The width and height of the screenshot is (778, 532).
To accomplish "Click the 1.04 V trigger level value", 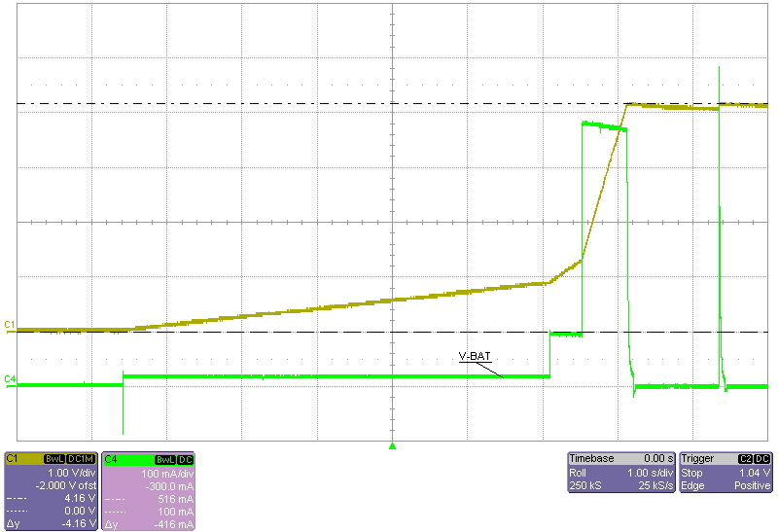I will coord(755,473).
